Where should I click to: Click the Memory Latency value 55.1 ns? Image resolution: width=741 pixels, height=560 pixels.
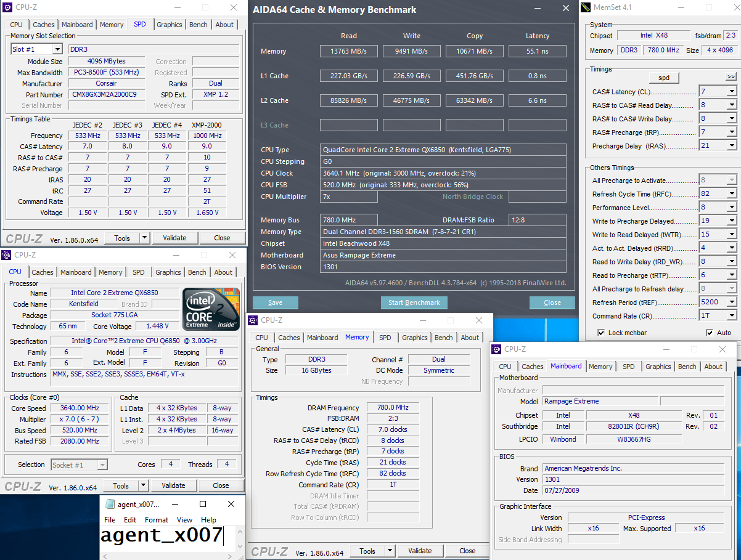point(538,51)
